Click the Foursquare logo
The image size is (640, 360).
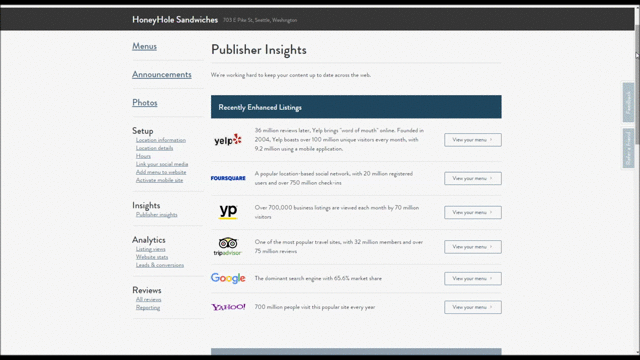[228, 178]
